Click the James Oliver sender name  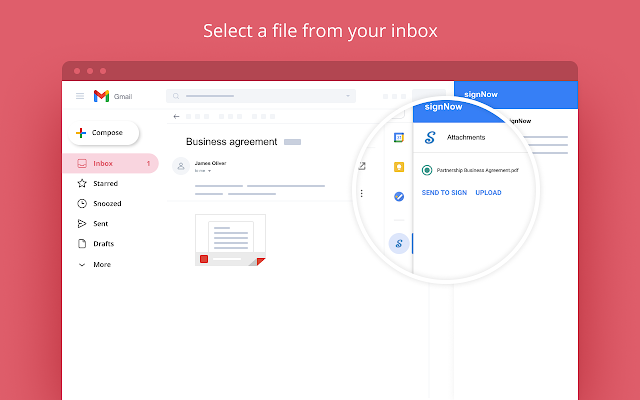[210, 163]
